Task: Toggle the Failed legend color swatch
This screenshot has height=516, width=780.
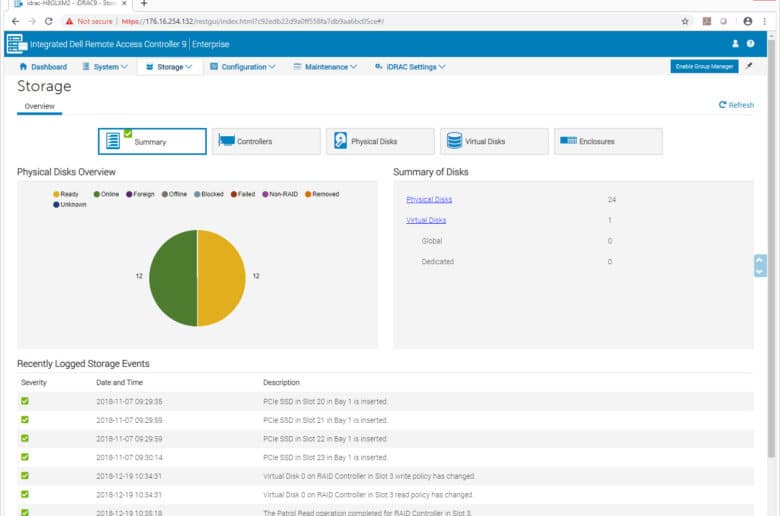Action: 234,194
